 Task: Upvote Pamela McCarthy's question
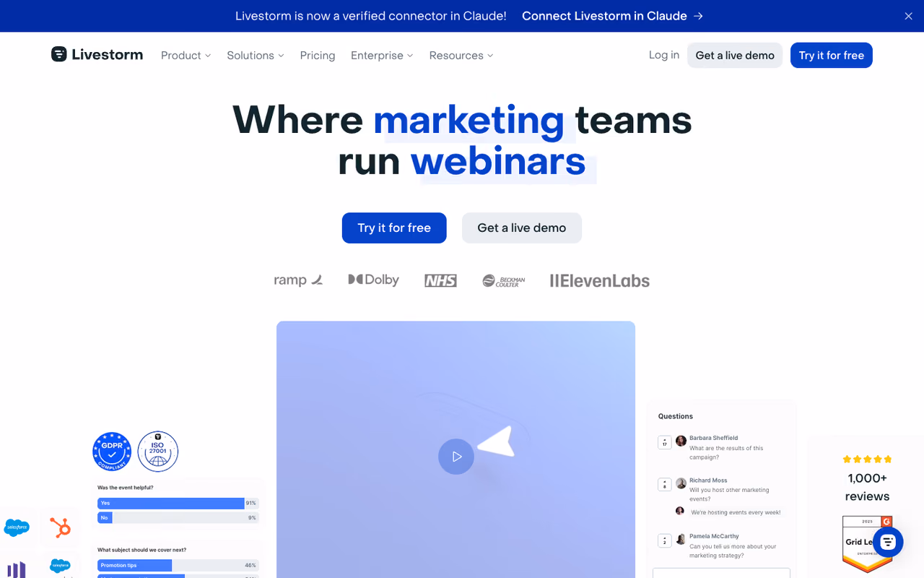[x=665, y=540]
